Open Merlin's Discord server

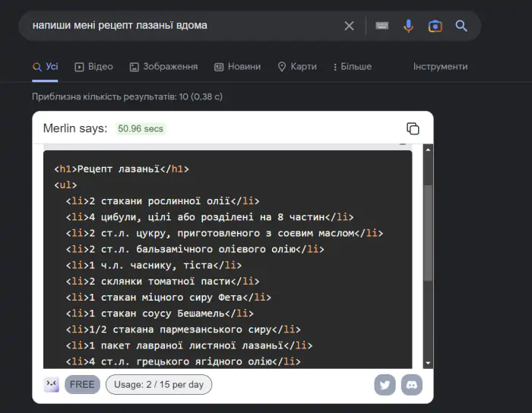coord(411,385)
